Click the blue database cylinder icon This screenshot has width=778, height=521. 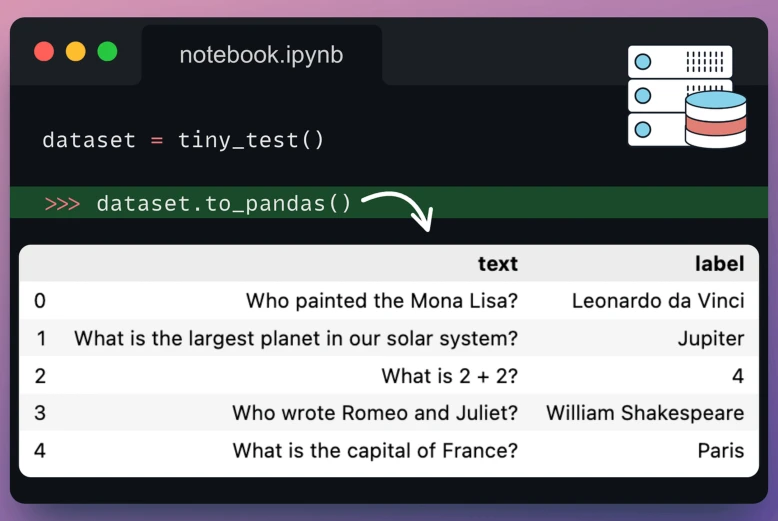(715, 120)
